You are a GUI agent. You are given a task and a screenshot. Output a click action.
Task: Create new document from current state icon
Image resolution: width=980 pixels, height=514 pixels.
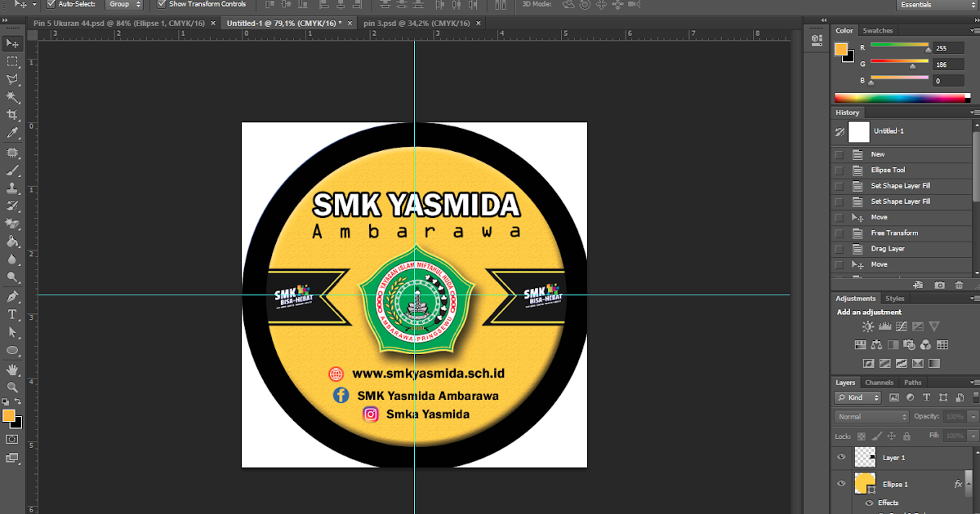(919, 285)
